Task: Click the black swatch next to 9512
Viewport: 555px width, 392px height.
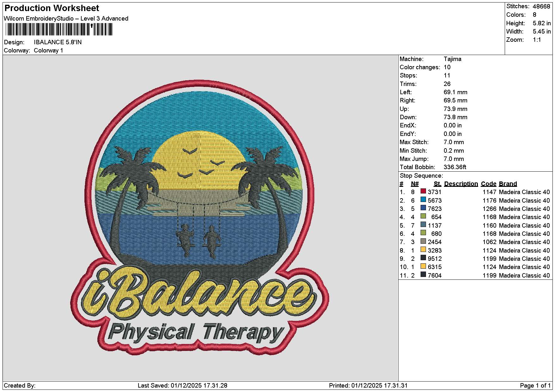Action: 423,258
